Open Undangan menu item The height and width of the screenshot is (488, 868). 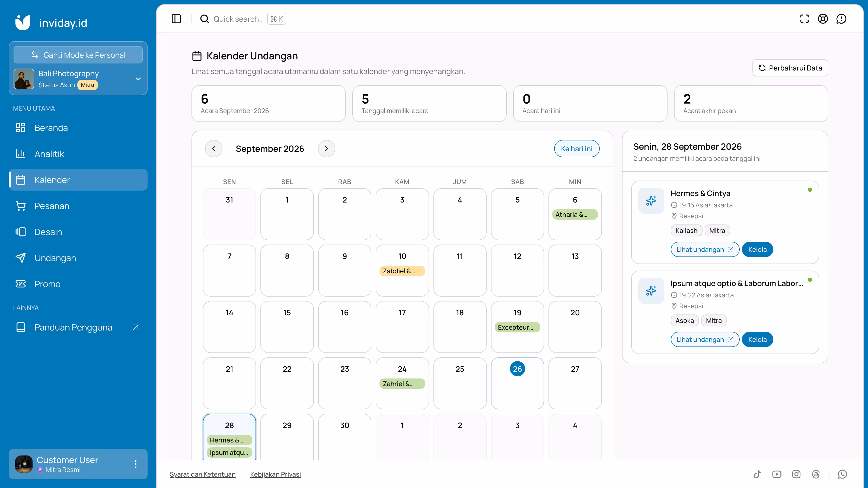click(x=78, y=258)
